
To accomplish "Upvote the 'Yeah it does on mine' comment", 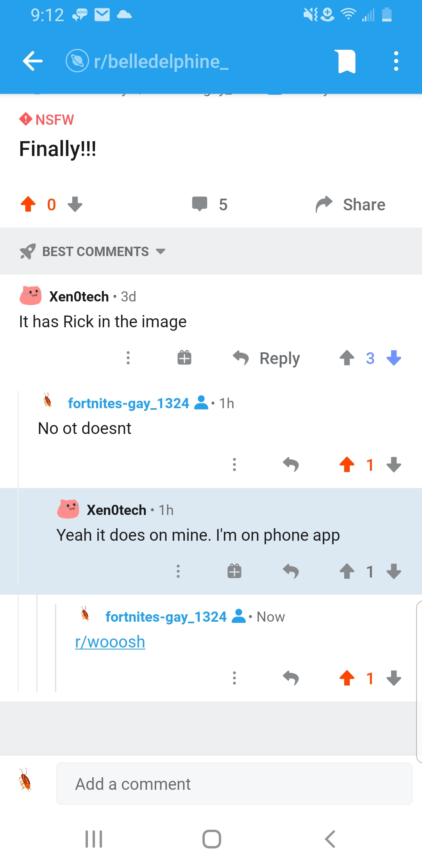I will click(347, 571).
